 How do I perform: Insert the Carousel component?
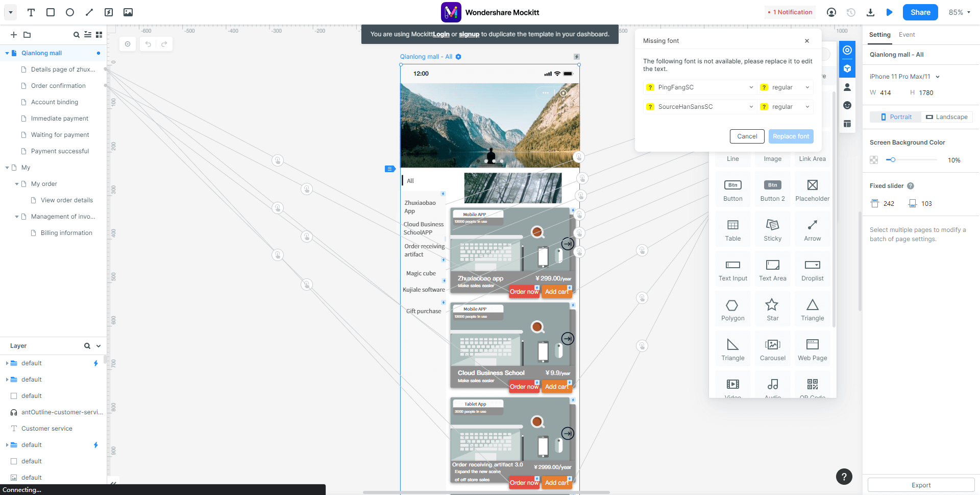click(x=772, y=349)
